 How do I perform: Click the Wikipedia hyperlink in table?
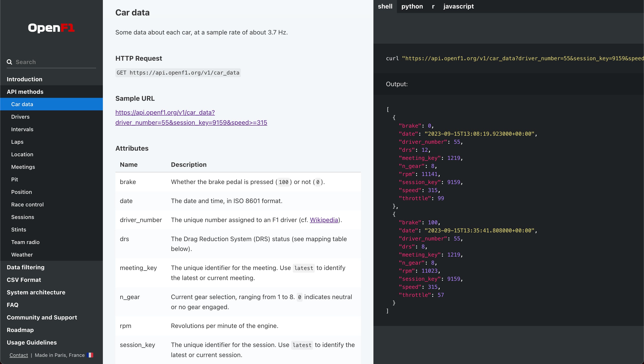pos(324,220)
